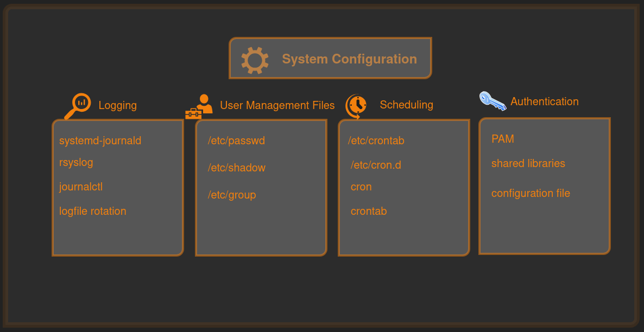Click the clock hands in the Scheduling icon
The height and width of the screenshot is (332, 644).
coord(357,105)
